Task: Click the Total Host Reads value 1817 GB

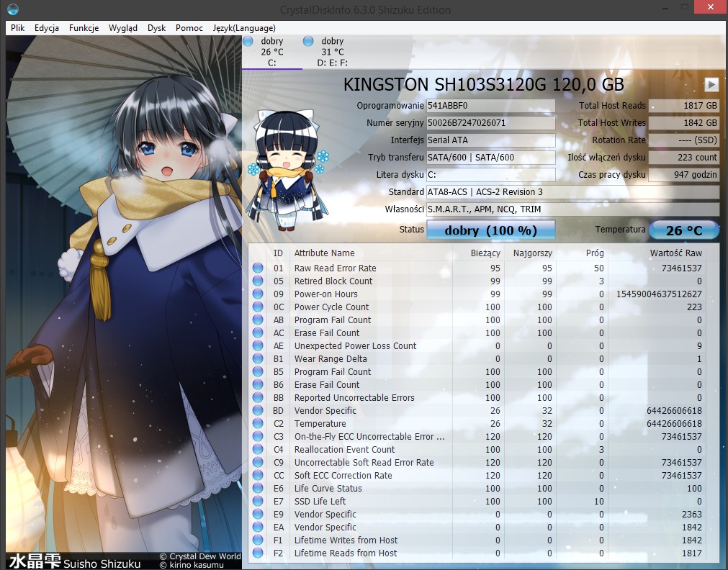Action: coord(684,105)
